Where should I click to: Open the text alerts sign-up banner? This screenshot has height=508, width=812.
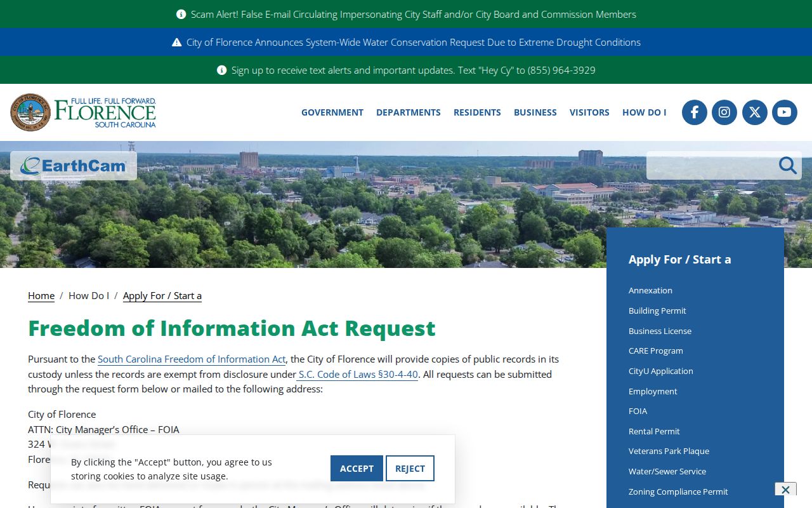(x=414, y=70)
